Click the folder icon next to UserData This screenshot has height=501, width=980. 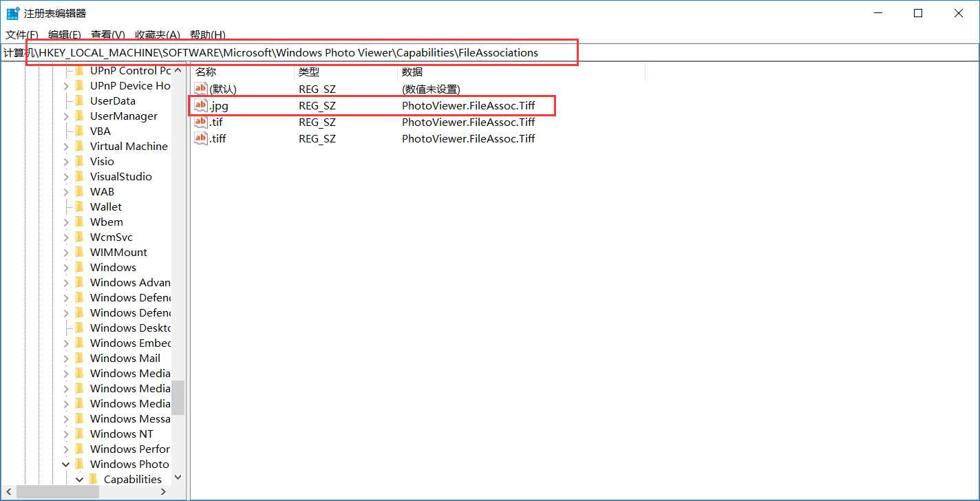tap(79, 100)
